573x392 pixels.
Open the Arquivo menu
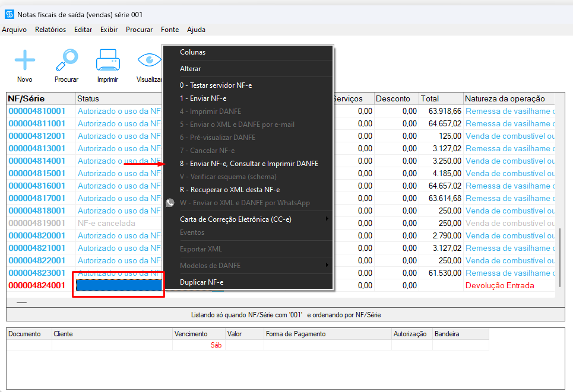point(14,30)
